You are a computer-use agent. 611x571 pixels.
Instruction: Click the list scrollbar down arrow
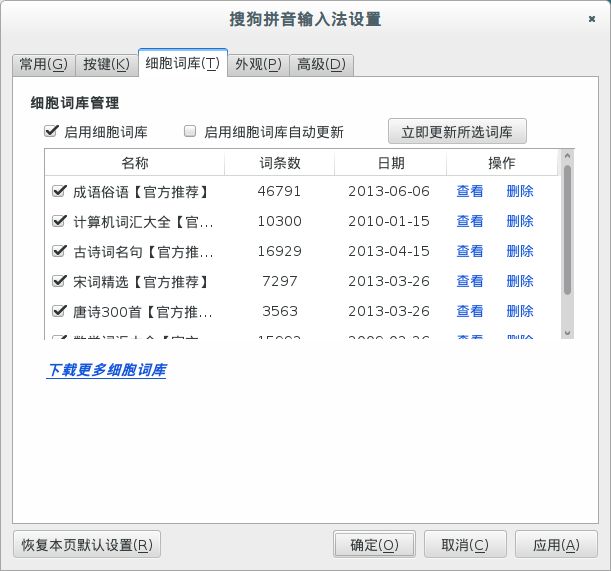point(567,333)
